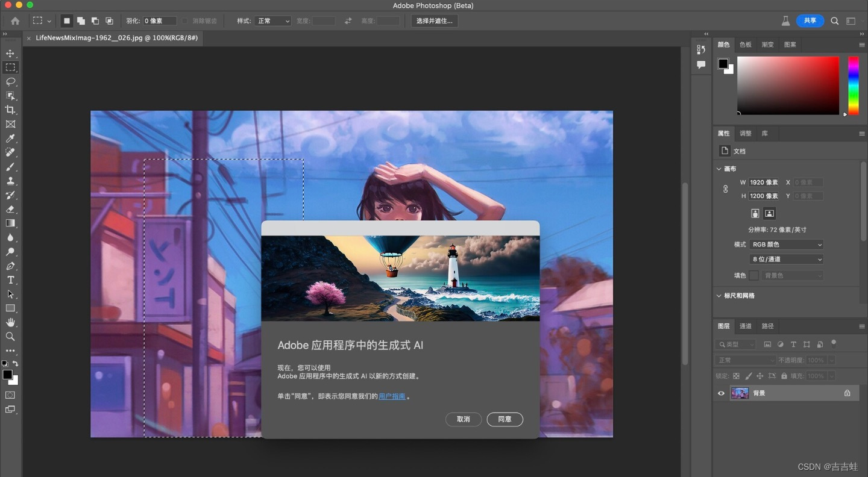The width and height of the screenshot is (868, 477).
Task: Choose Subtract from Selection mode
Action: 95,20
